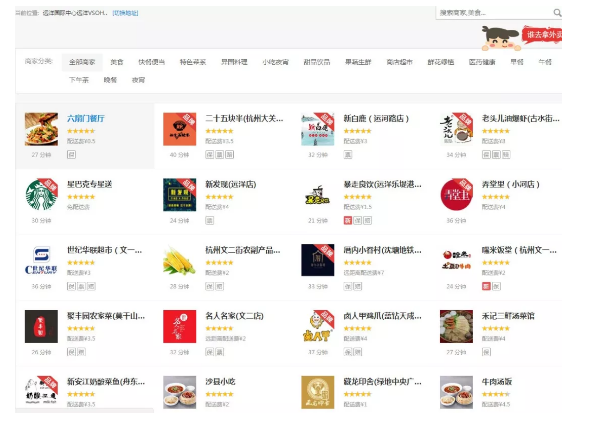
Task: Select the 甜品饮品 category tab
Action: coord(317,62)
